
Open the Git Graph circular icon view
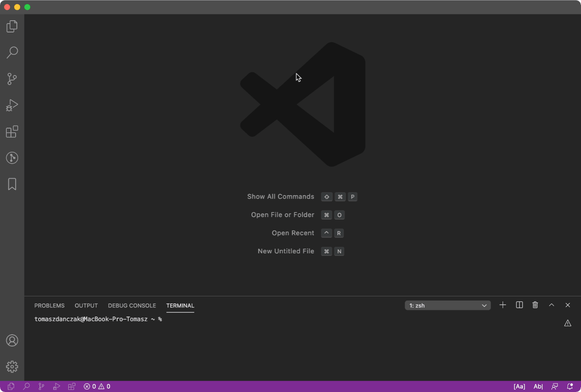pos(12,158)
